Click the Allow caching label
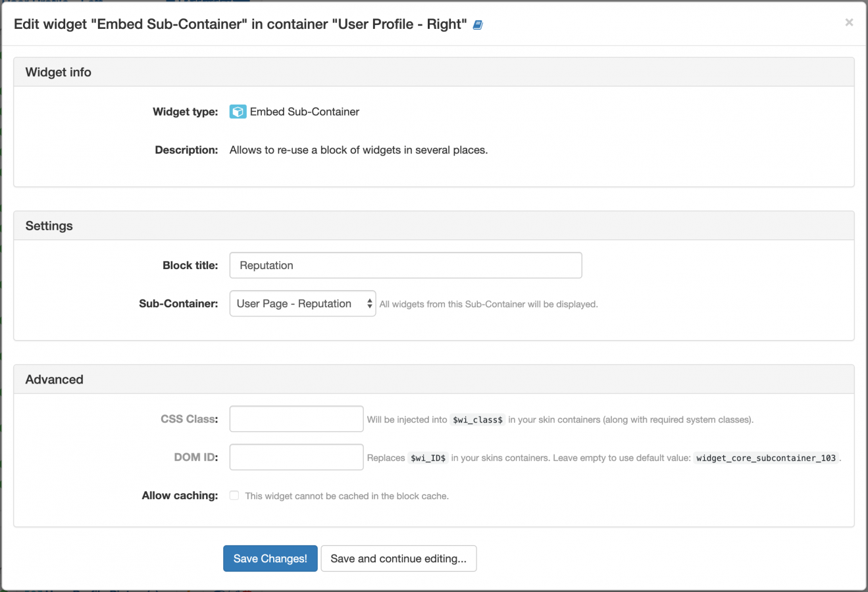868x592 pixels. pyautogui.click(x=180, y=495)
